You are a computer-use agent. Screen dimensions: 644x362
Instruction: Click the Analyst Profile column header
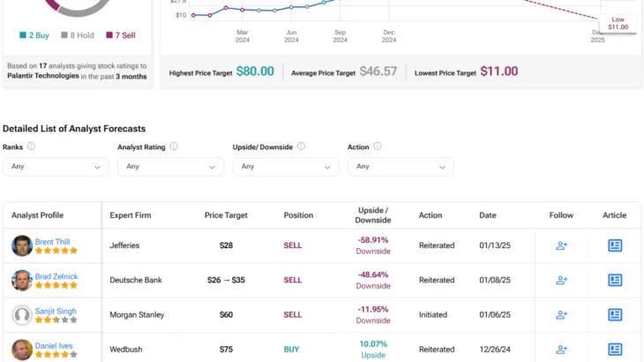[37, 215]
